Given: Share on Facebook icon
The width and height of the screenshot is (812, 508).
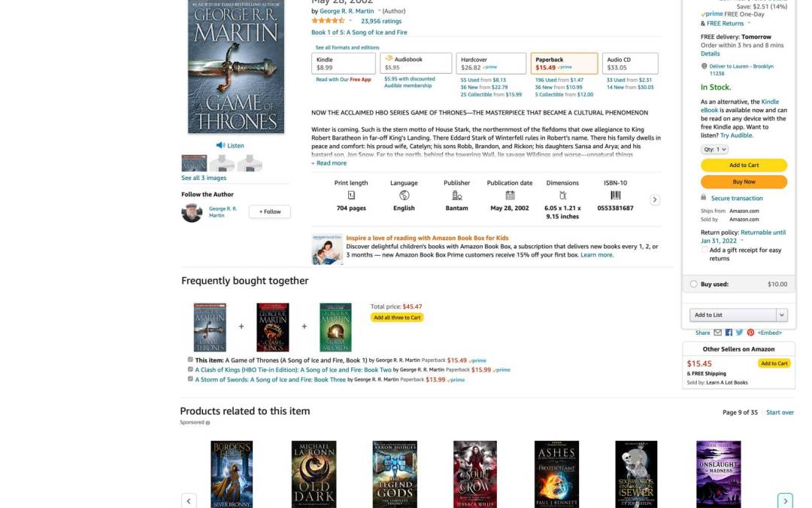Looking at the screenshot, I should coord(728,333).
